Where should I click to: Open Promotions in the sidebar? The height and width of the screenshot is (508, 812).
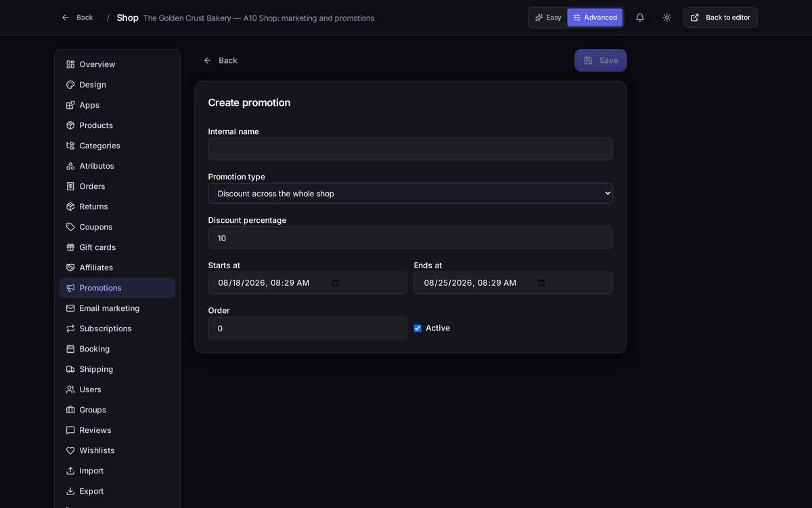[117, 288]
